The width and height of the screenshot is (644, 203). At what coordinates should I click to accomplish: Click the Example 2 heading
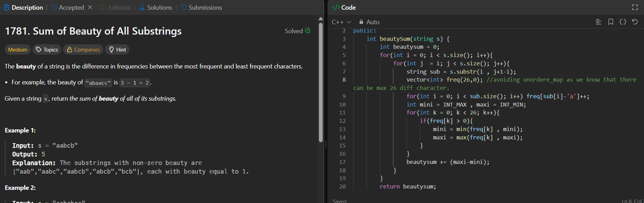20,189
